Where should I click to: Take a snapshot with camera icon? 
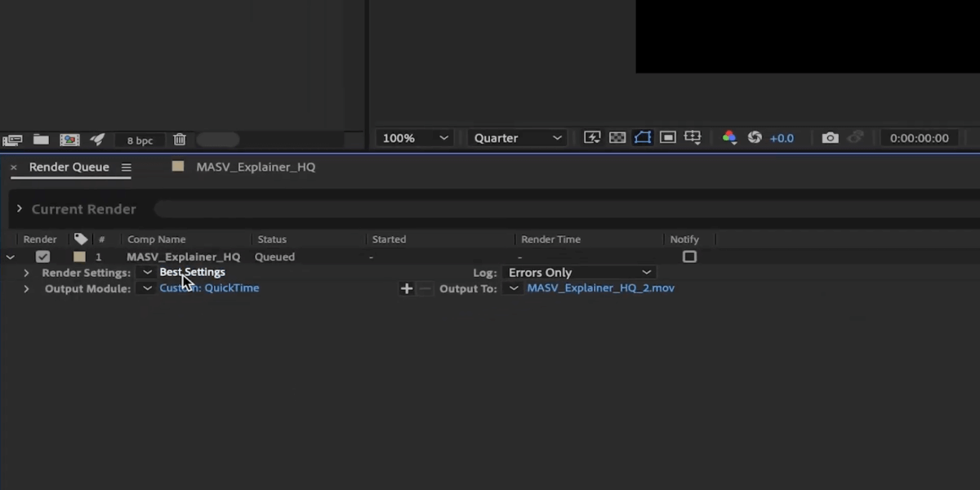(830, 138)
